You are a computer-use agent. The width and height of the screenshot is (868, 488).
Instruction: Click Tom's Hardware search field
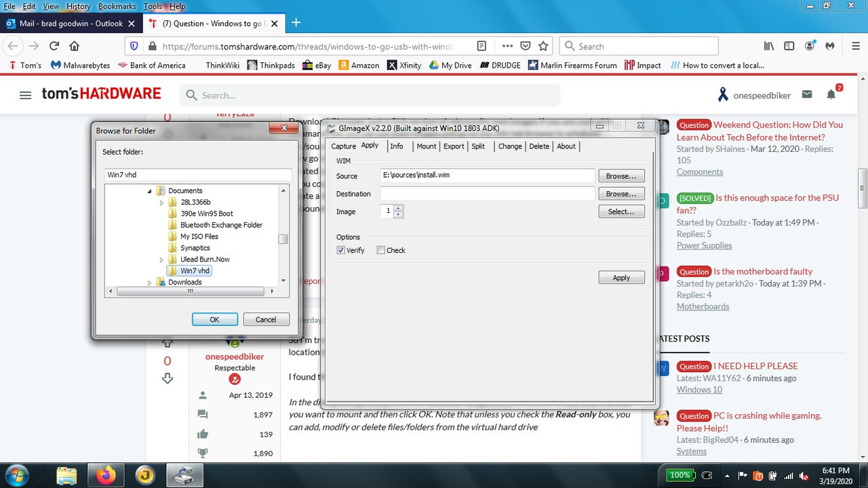[370, 96]
